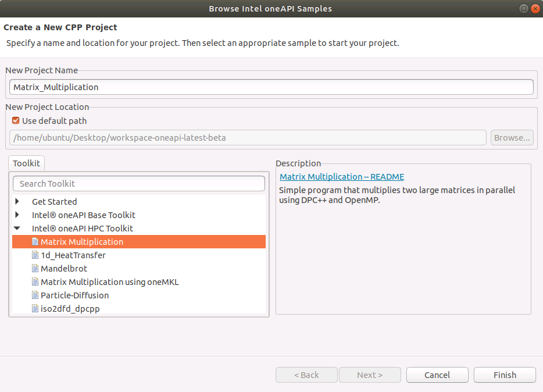Click the Particle-Diffusion document icon
Viewport: 543px width, 392px height.
coord(35,295)
